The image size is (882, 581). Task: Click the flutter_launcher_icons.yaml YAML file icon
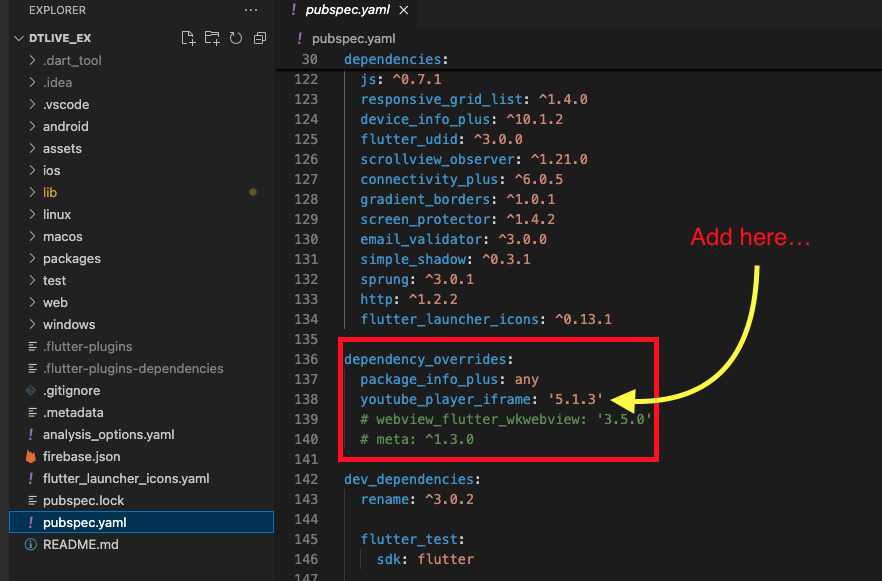31,478
